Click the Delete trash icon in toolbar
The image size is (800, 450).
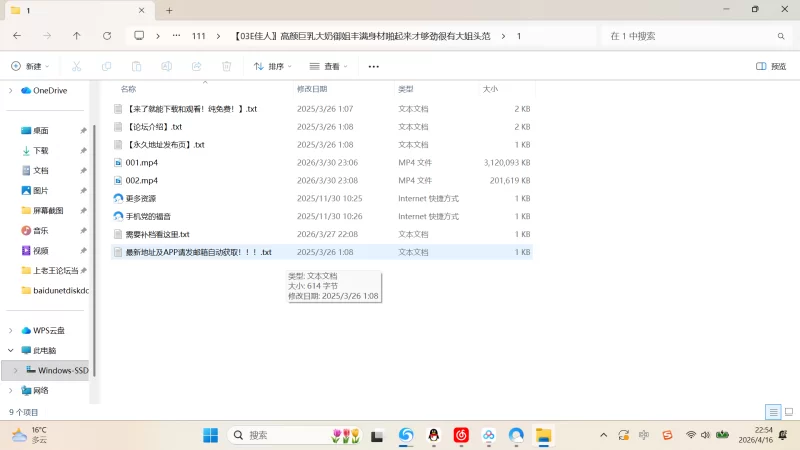click(x=226, y=66)
